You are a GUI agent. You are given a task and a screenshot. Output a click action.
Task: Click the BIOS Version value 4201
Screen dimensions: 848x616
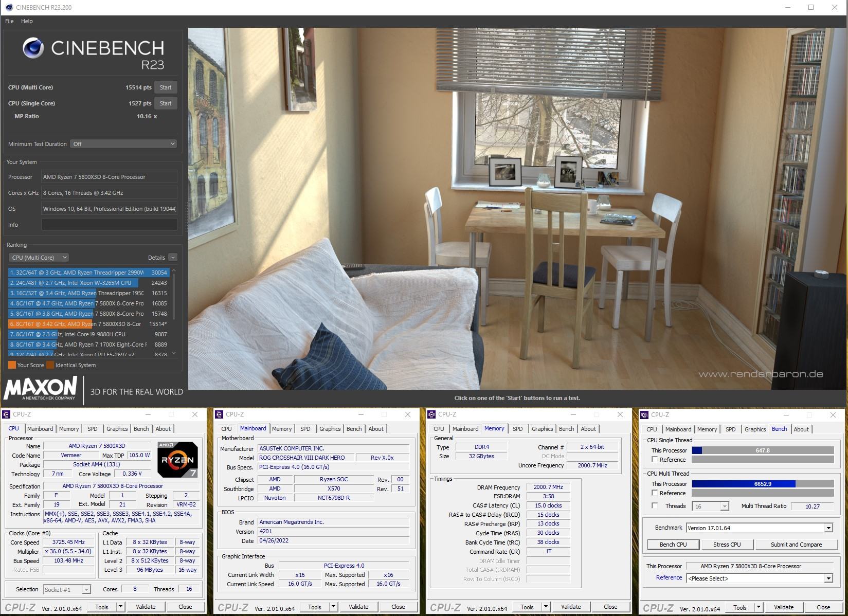(333, 531)
